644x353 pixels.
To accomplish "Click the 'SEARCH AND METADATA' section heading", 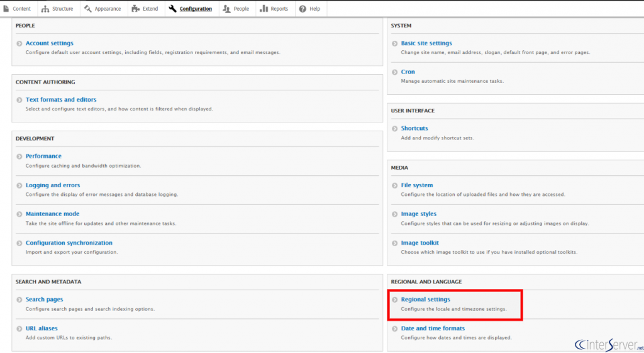I will click(48, 282).
